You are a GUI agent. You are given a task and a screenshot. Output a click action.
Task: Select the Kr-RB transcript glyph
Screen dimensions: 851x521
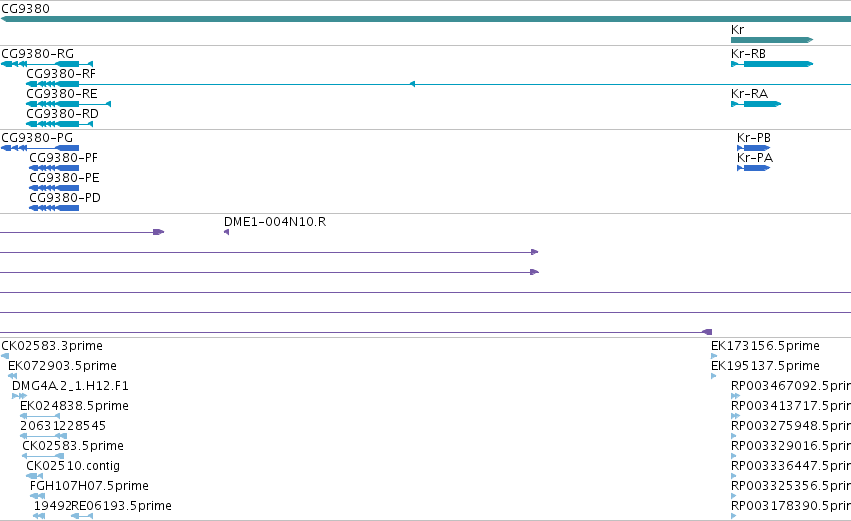tap(772, 64)
